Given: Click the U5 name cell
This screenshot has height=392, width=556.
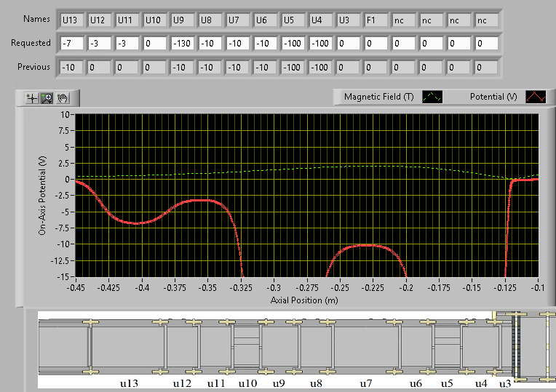Looking at the screenshot, I should click(293, 20).
